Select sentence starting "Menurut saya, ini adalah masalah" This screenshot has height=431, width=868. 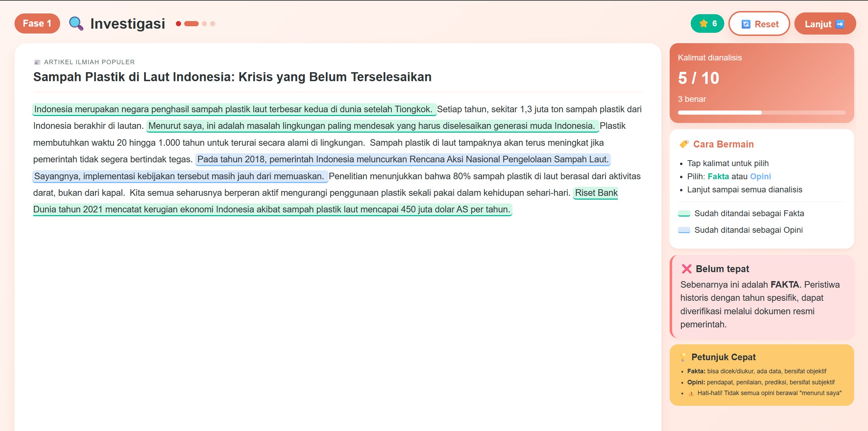click(372, 126)
